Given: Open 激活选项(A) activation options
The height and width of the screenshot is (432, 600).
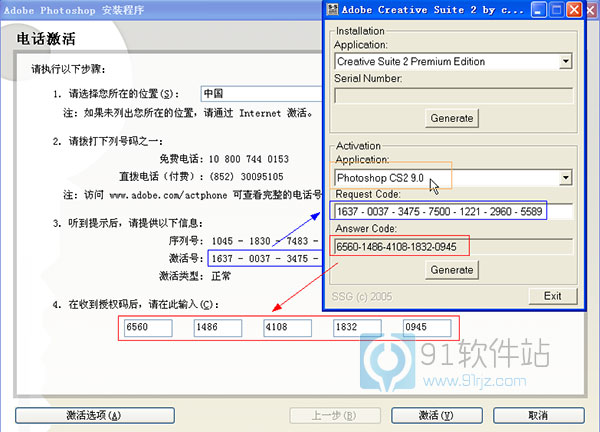Looking at the screenshot, I should coord(95,415).
